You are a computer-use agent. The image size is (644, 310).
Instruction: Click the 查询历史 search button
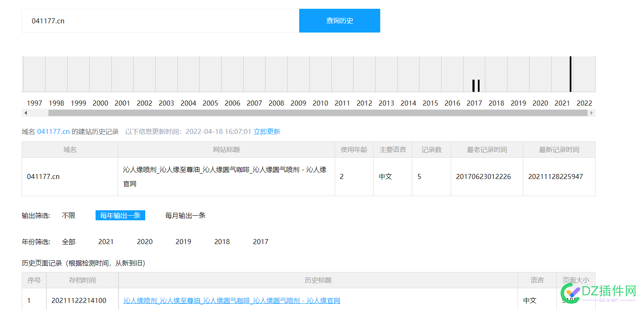click(339, 20)
